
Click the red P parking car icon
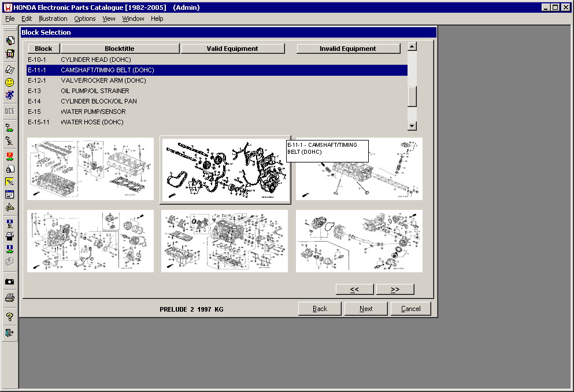tap(9, 156)
